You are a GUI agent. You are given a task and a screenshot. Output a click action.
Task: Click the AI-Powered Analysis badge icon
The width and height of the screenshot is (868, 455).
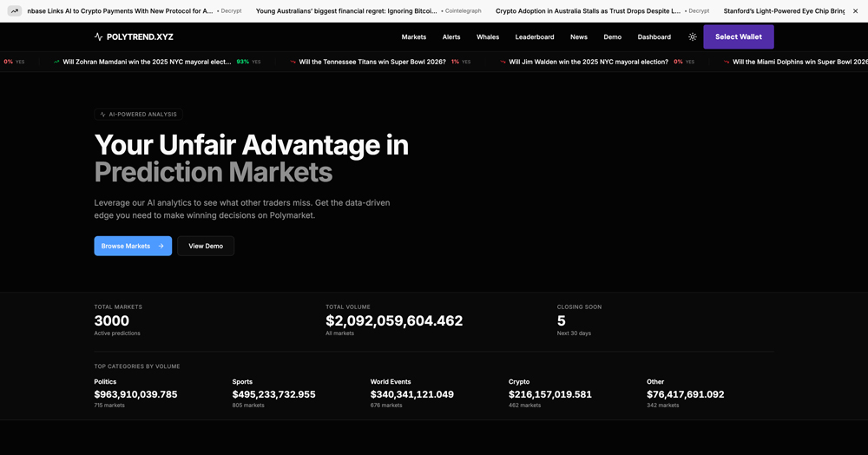102,115
